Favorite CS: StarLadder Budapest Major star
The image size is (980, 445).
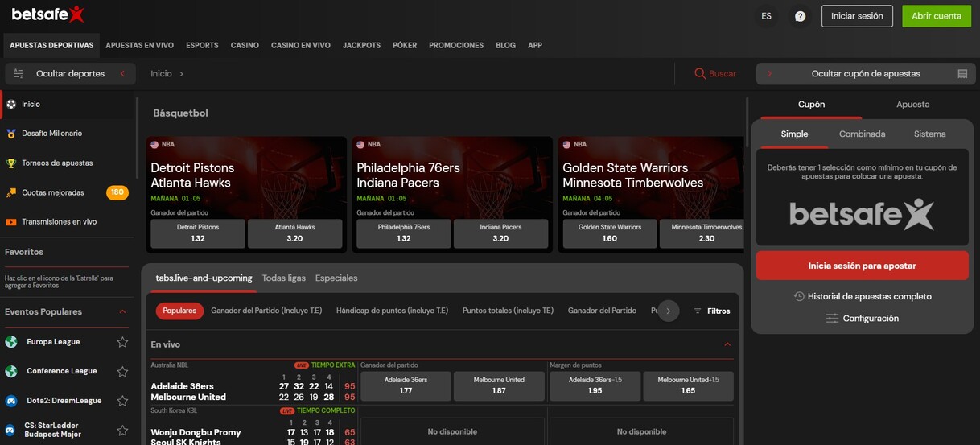pyautogui.click(x=122, y=431)
